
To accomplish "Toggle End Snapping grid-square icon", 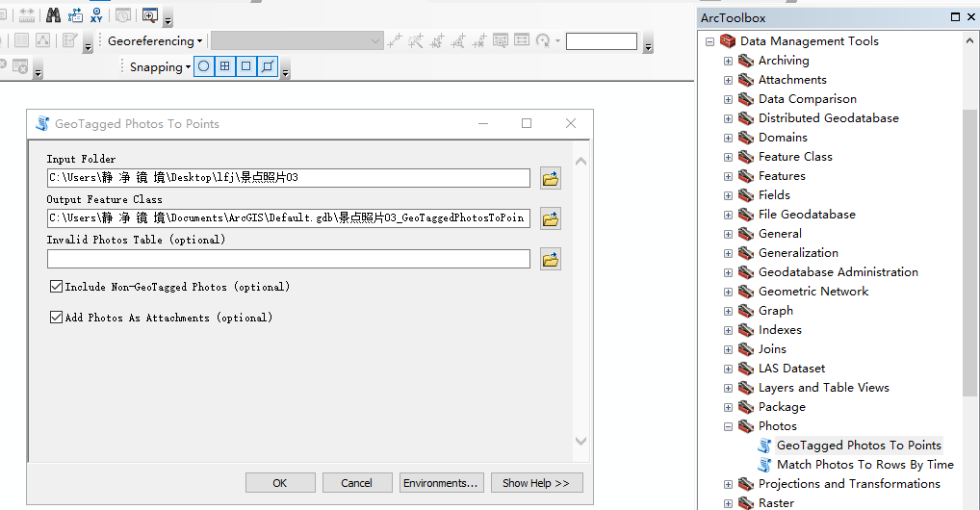I will point(225,66).
